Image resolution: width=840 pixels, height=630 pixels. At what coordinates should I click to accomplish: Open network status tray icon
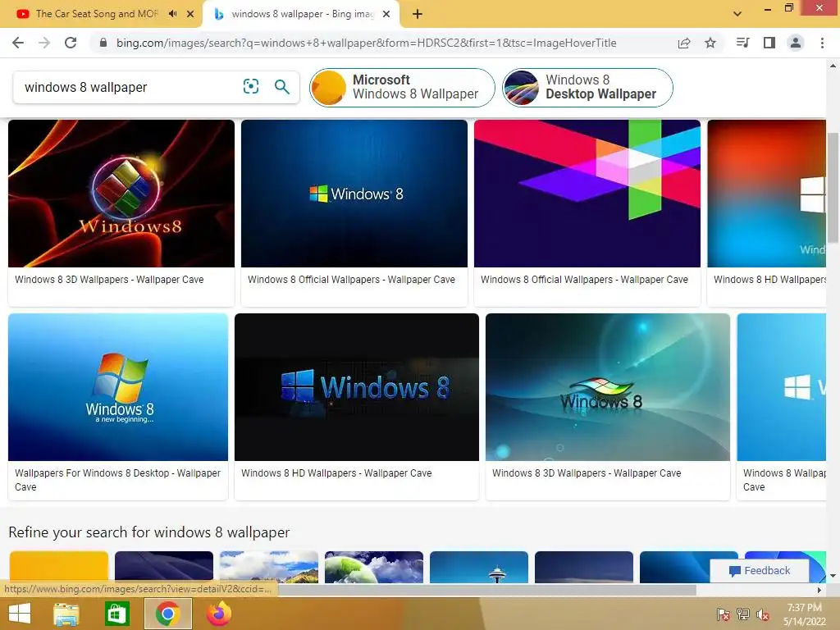pyautogui.click(x=743, y=614)
